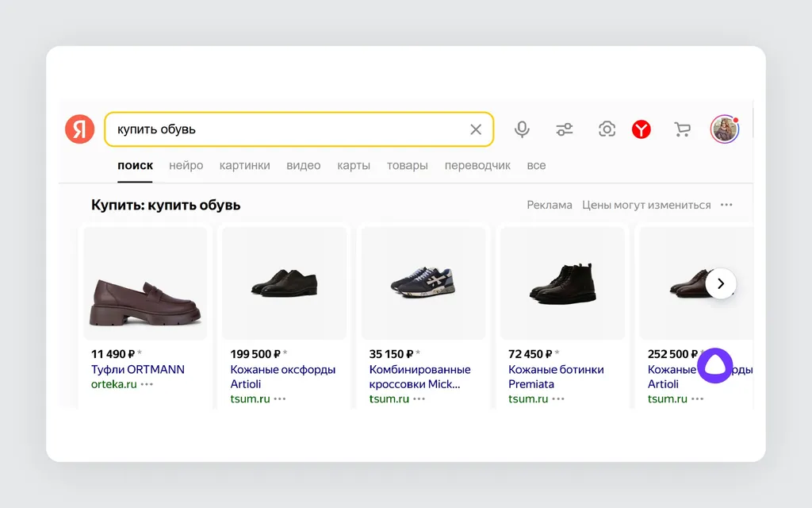Click the price 35 150 ₽

point(392,354)
